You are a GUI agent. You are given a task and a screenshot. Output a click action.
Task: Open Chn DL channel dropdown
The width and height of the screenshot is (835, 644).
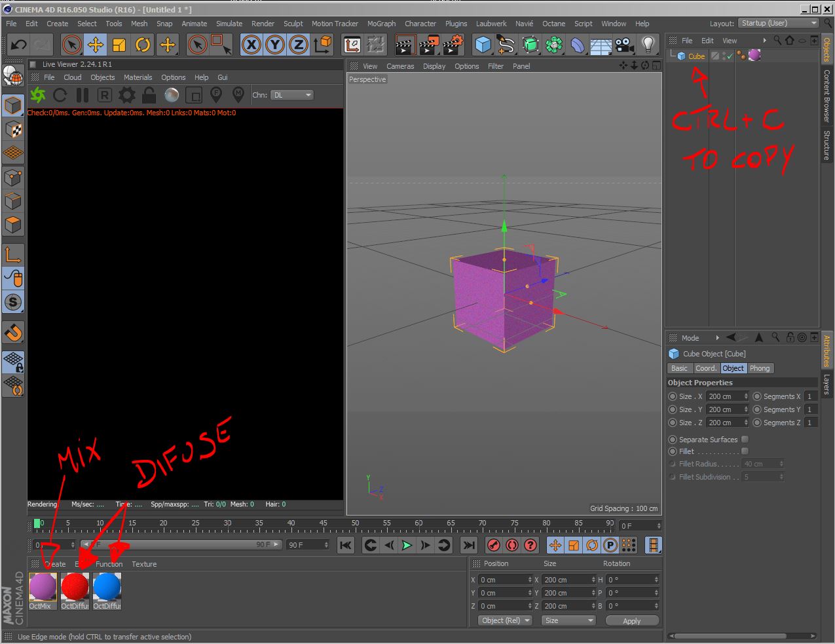tap(292, 95)
